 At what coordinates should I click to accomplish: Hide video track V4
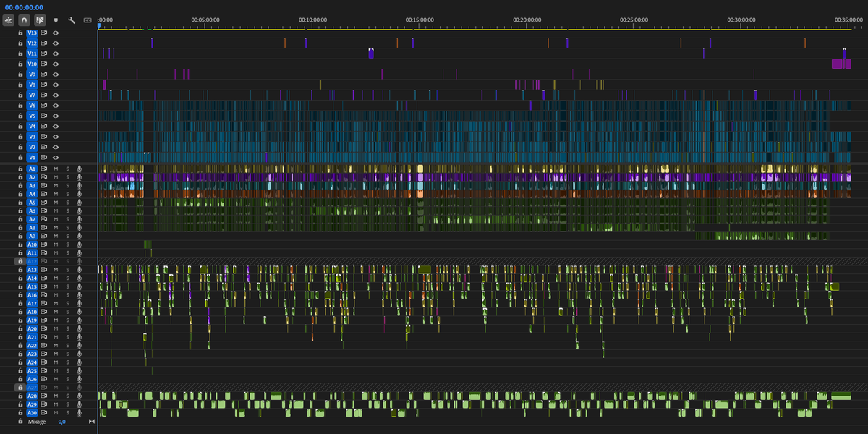[x=55, y=126]
